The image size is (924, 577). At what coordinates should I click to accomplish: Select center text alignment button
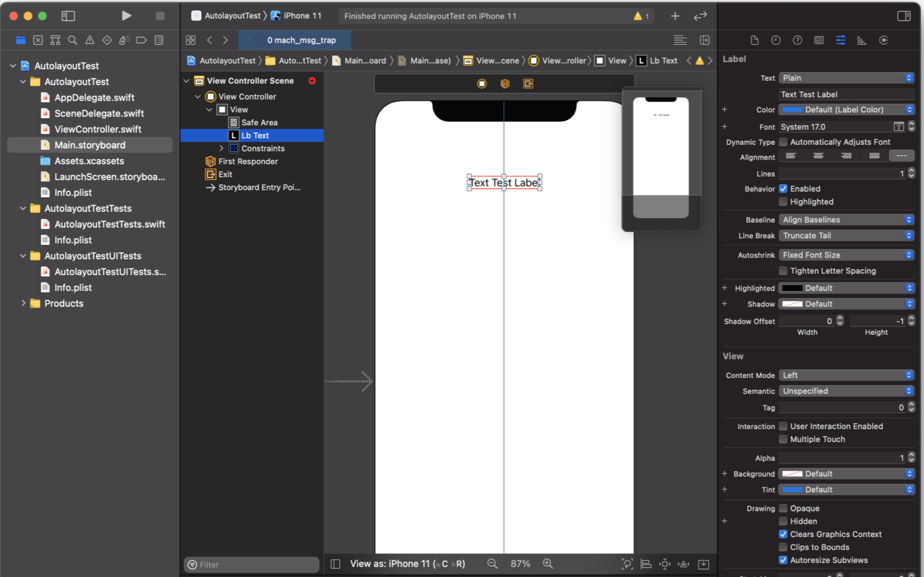tap(818, 156)
